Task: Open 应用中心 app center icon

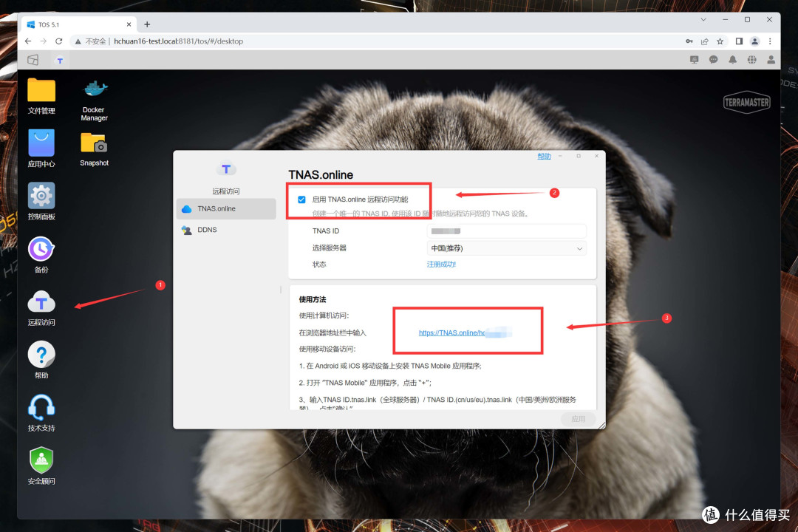Action: pos(41,143)
